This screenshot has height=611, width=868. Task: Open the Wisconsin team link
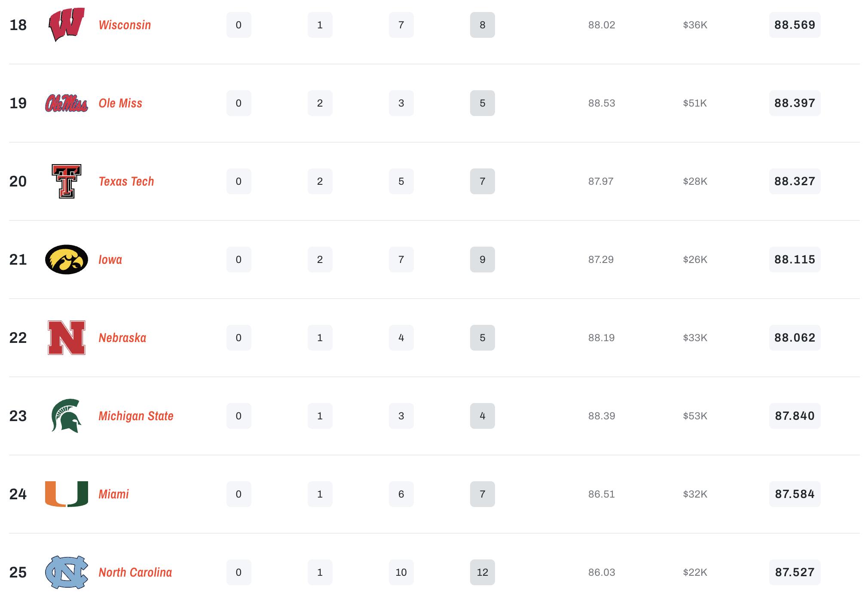tap(125, 25)
